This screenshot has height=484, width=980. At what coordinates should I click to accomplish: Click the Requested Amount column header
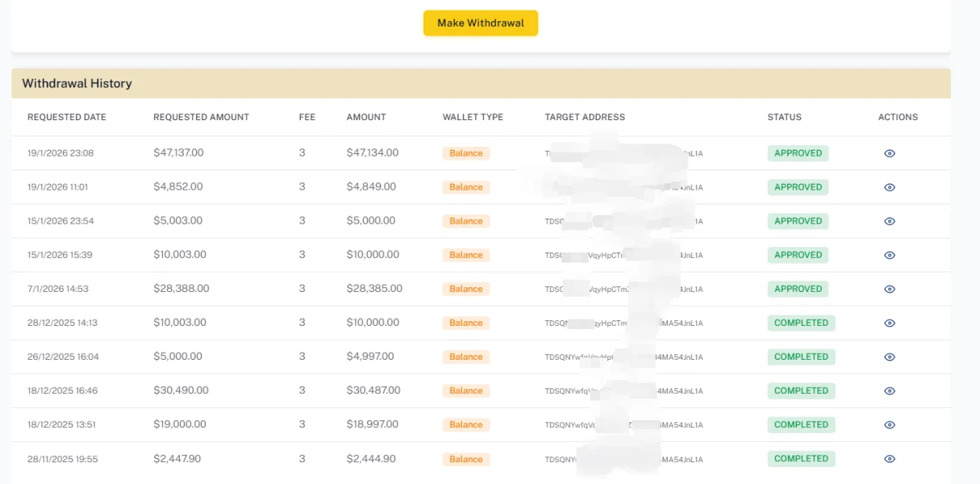pos(201,117)
